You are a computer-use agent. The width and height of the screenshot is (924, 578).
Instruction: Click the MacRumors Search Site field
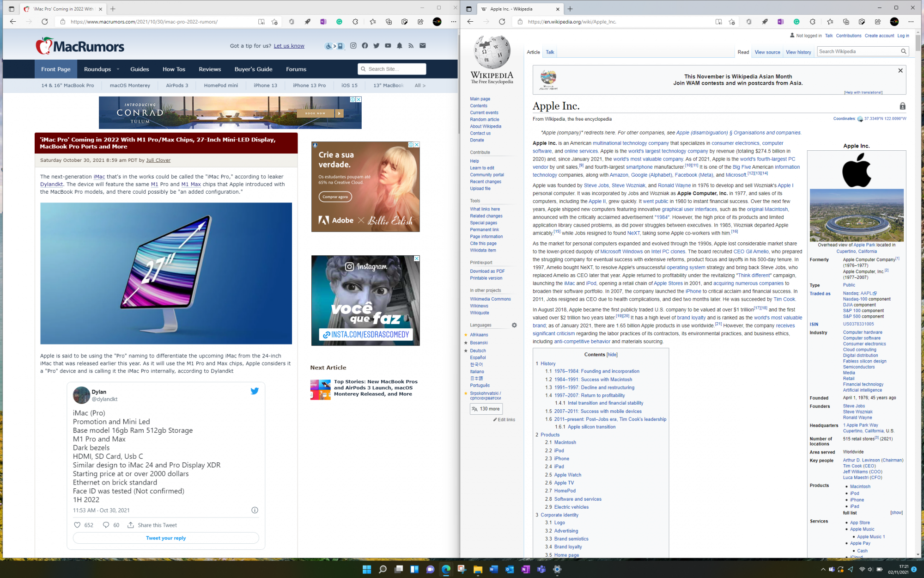[395, 69]
